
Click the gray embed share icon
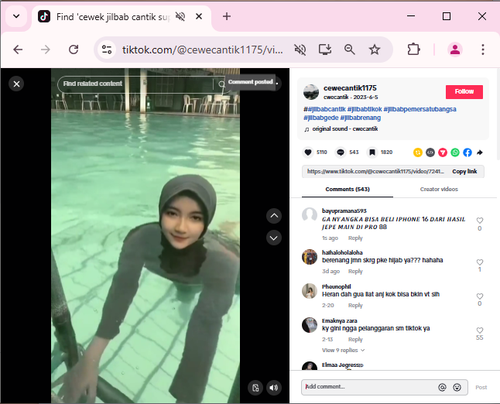[x=430, y=152]
